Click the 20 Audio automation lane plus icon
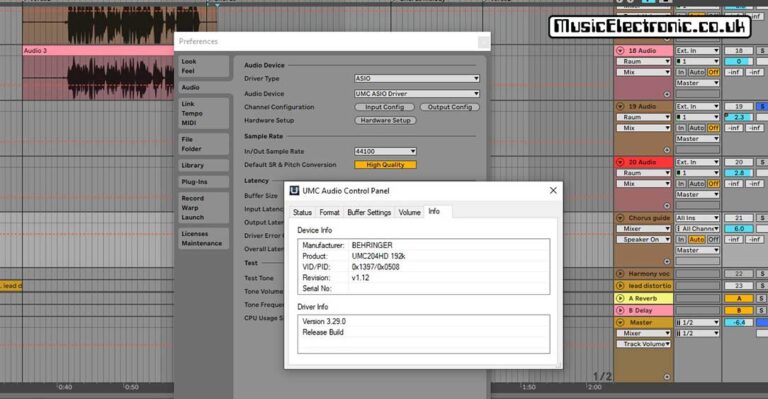Screen dimensions: 768x399 pos(667,206)
